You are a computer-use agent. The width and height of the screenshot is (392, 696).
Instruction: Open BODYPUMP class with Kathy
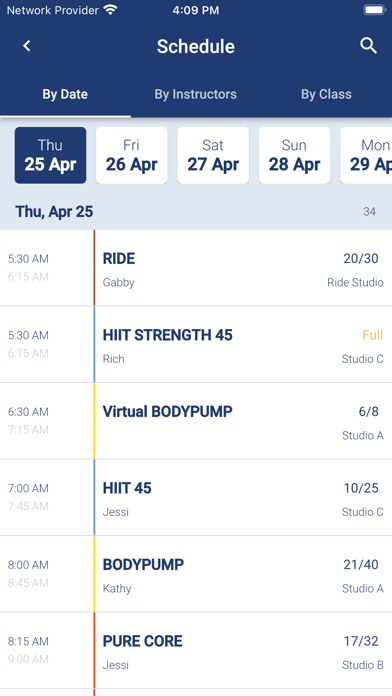196,574
